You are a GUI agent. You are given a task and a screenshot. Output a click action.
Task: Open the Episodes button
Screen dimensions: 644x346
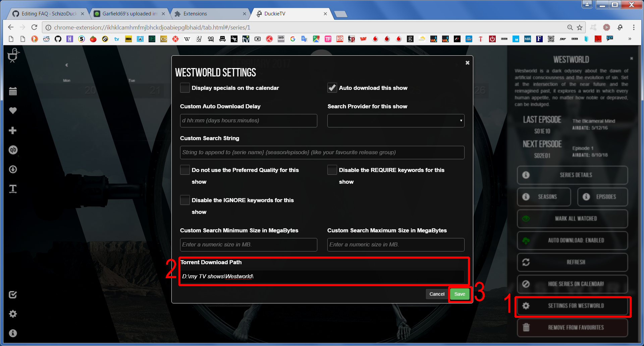click(602, 197)
